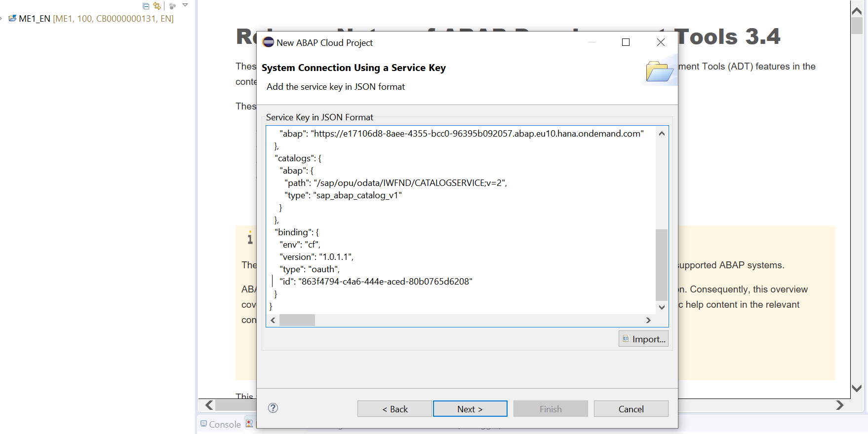
Task: Click the grayed-out three-circles icon in Project Explorer toolbar
Action: (172, 6)
